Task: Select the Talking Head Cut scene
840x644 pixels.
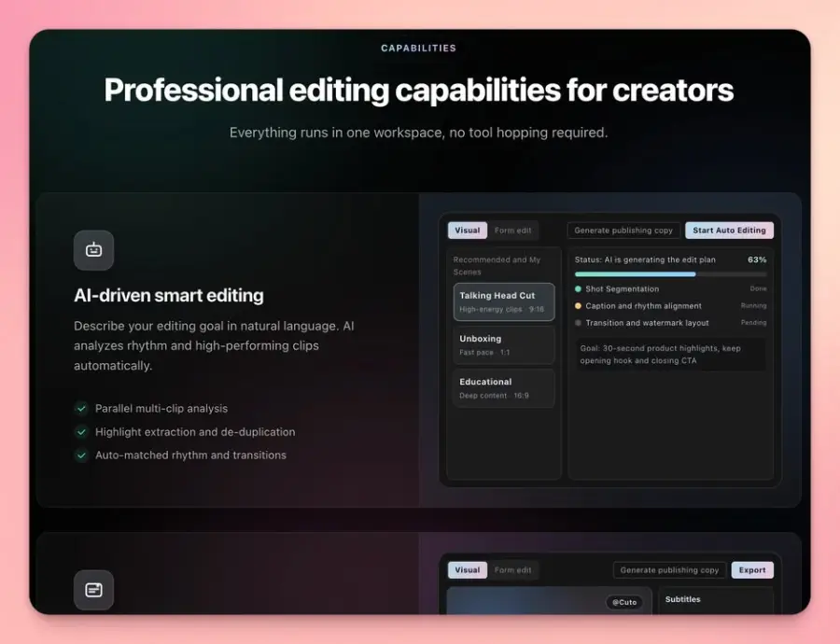Action: (x=504, y=302)
